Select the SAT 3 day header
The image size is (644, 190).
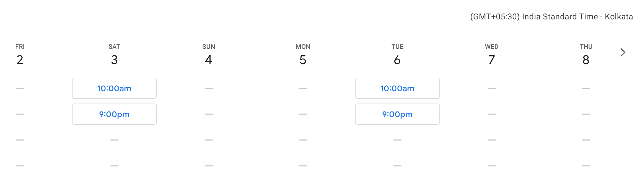114,55
